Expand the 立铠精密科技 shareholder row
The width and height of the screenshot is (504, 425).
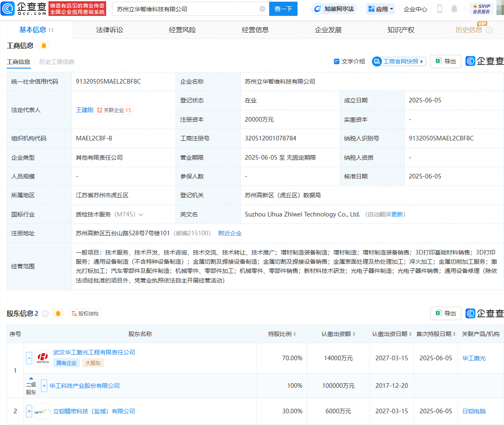point(29,411)
